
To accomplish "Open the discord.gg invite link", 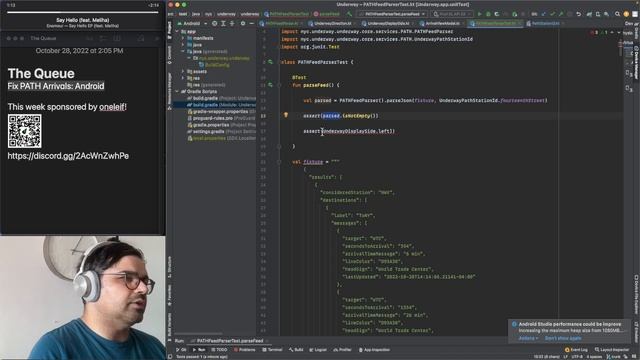I will [68, 156].
